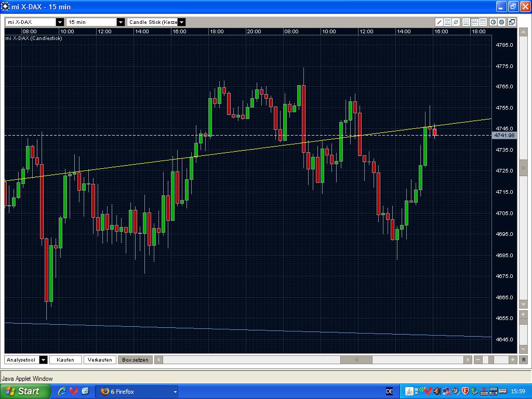Click the Kaufen button
Image resolution: width=532 pixels, height=399 pixels.
[65, 360]
